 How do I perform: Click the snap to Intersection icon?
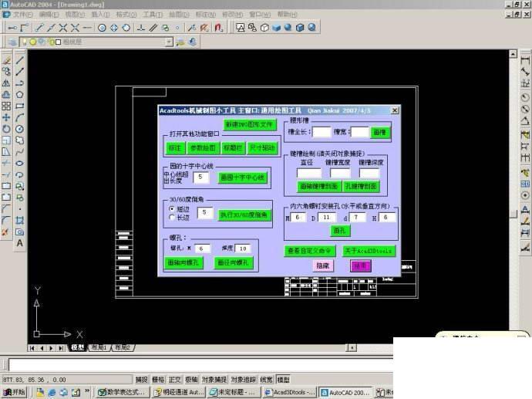[x=63, y=28]
